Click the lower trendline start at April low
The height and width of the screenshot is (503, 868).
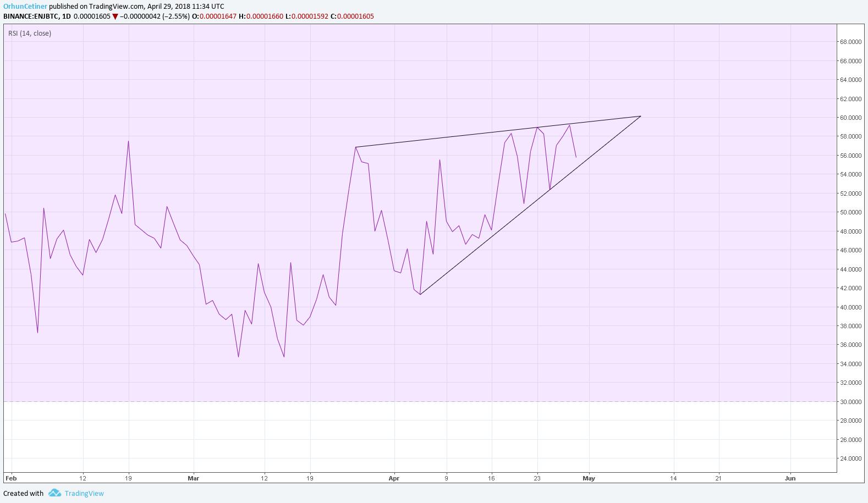tap(420, 294)
